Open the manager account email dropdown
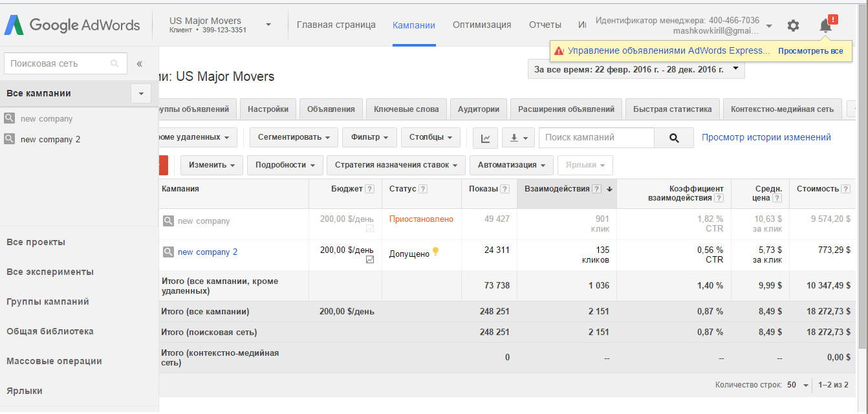This screenshot has height=414, width=868. 768,26
